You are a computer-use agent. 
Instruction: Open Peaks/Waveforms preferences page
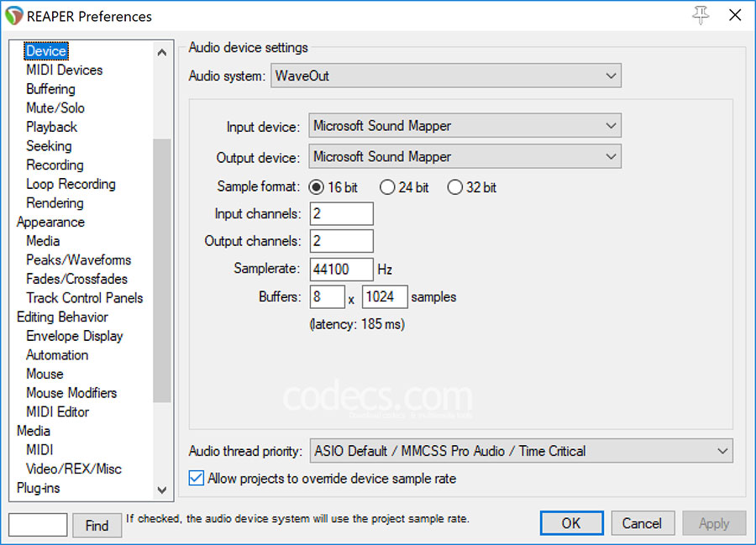pyautogui.click(x=79, y=260)
